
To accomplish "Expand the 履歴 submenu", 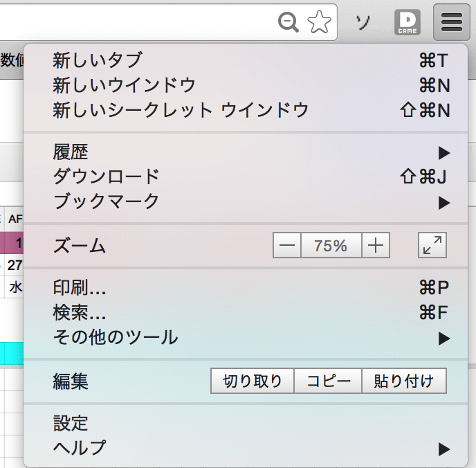I will [x=246, y=152].
